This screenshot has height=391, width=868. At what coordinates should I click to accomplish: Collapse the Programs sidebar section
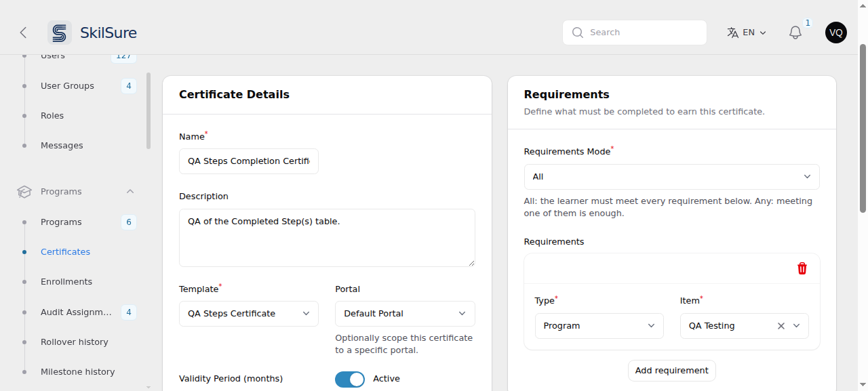[x=130, y=192]
